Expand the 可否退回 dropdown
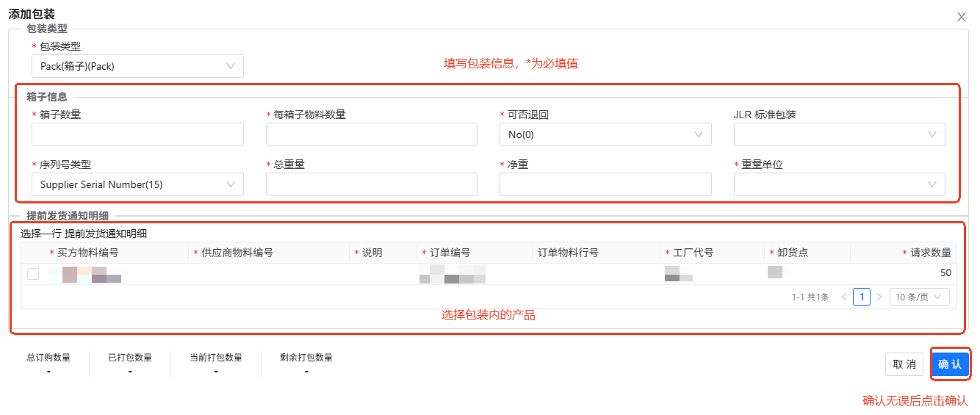 [x=605, y=134]
